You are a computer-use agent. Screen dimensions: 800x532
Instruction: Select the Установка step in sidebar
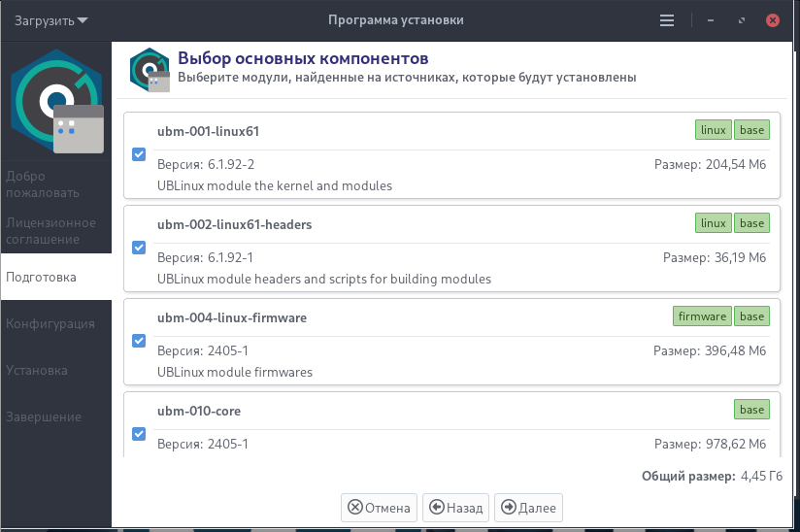56,370
